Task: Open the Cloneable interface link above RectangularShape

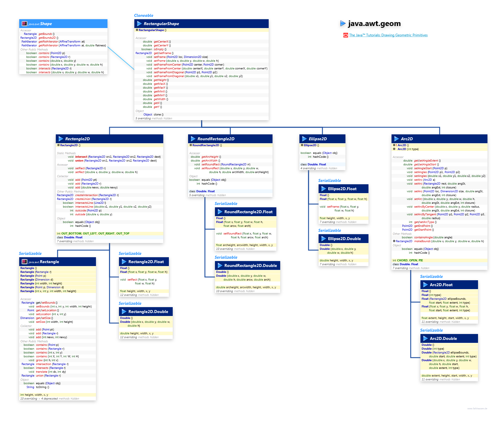Action: tap(143, 15)
